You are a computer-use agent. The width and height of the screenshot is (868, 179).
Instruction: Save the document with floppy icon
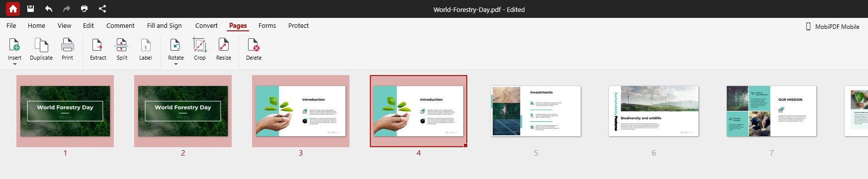(30, 8)
